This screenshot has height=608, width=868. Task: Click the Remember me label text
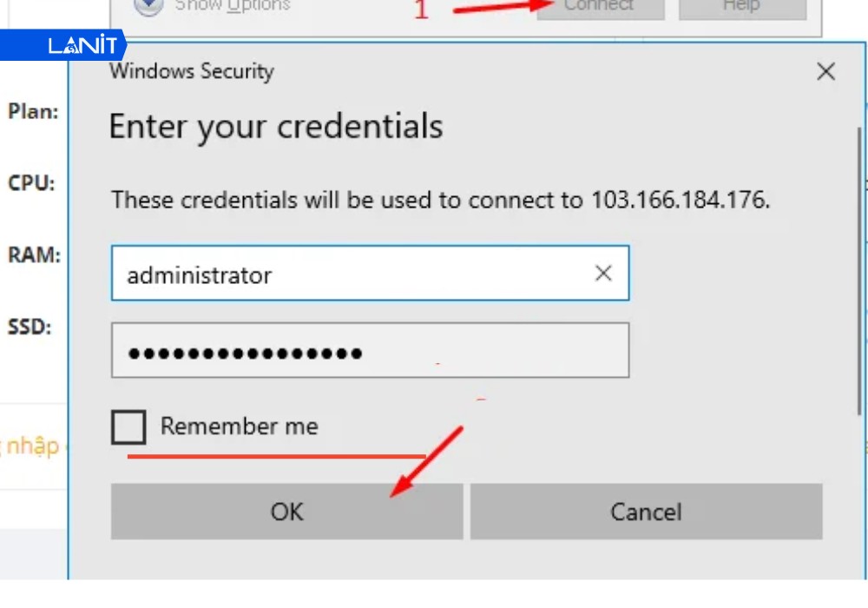(239, 426)
